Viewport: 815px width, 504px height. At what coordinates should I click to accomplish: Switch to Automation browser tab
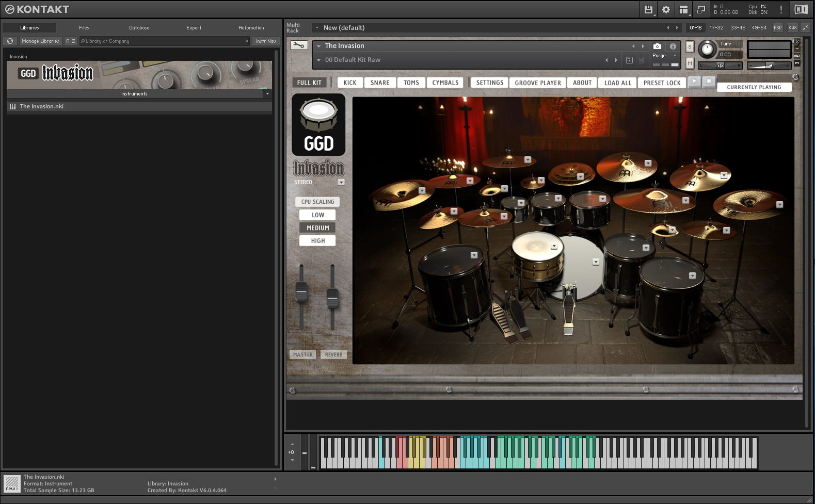point(251,27)
